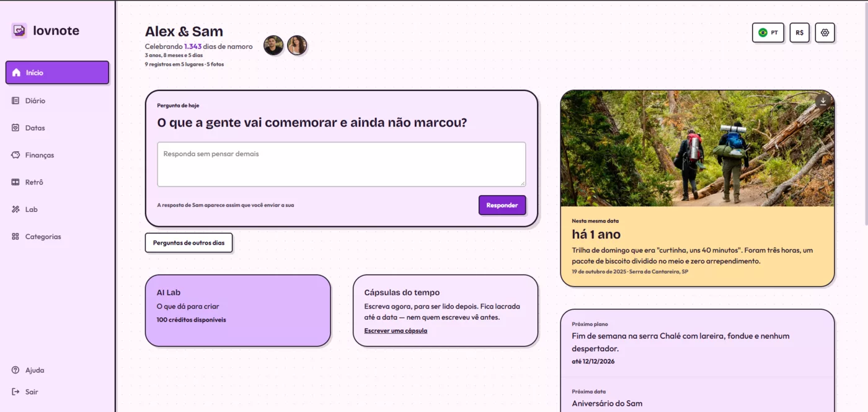The width and height of the screenshot is (868, 412).
Task: Click the Cápsulas do tempo title
Action: click(402, 292)
